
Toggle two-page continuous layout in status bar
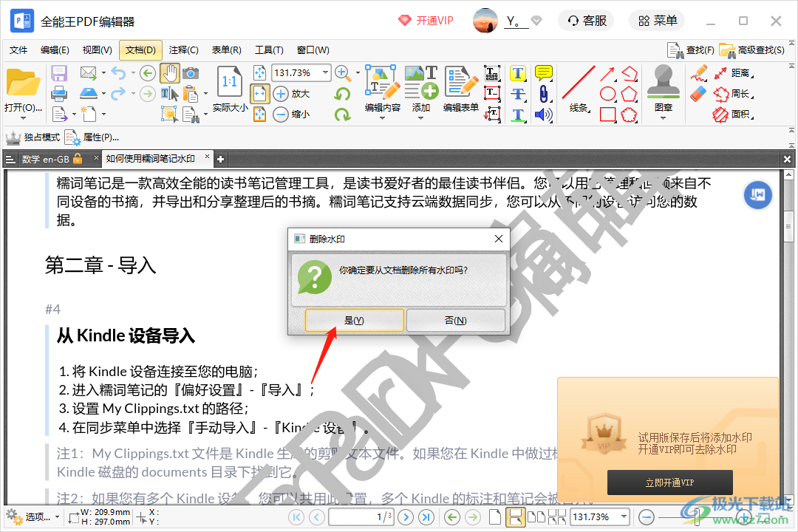click(557, 517)
